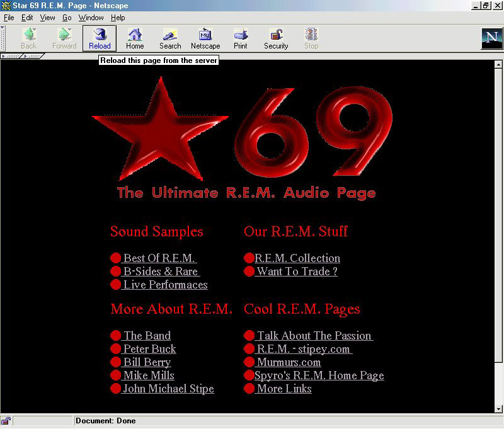Open the Mike Mills link
This screenshot has width=504, height=429.
pos(148,375)
